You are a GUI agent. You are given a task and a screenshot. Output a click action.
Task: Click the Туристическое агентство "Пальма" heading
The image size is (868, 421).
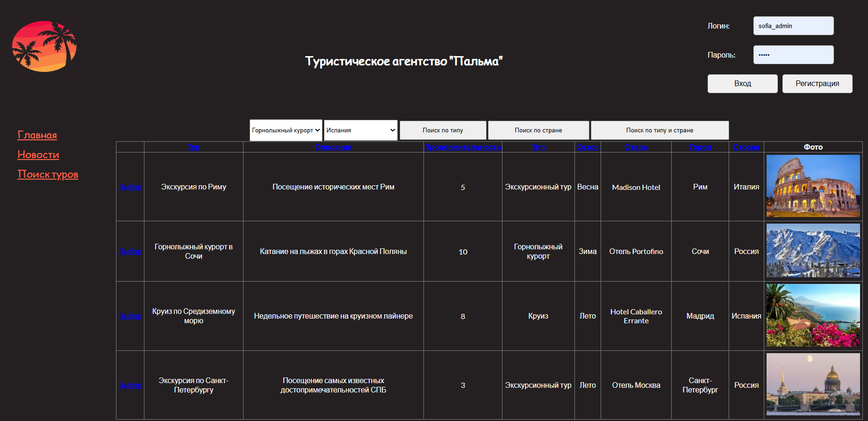tap(404, 61)
